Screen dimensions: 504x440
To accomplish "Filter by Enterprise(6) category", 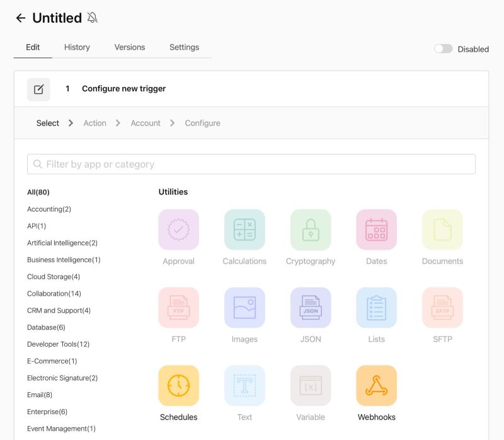I will click(47, 412).
